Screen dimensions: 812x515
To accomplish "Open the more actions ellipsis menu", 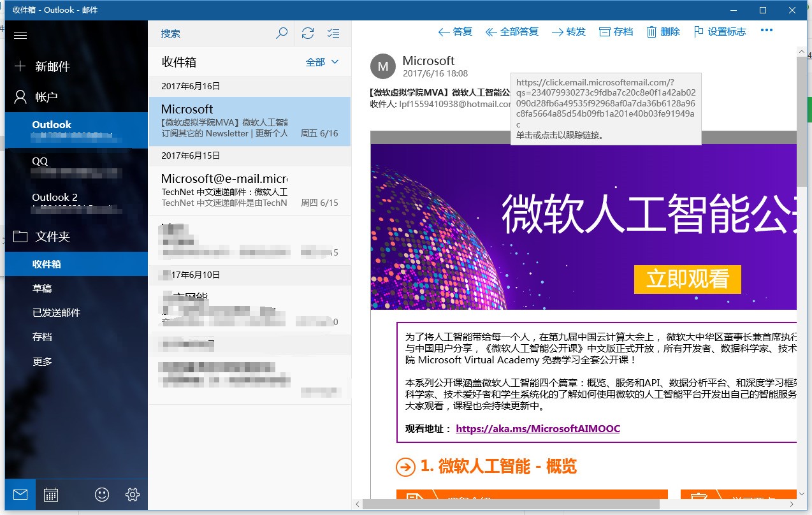I will click(x=766, y=30).
